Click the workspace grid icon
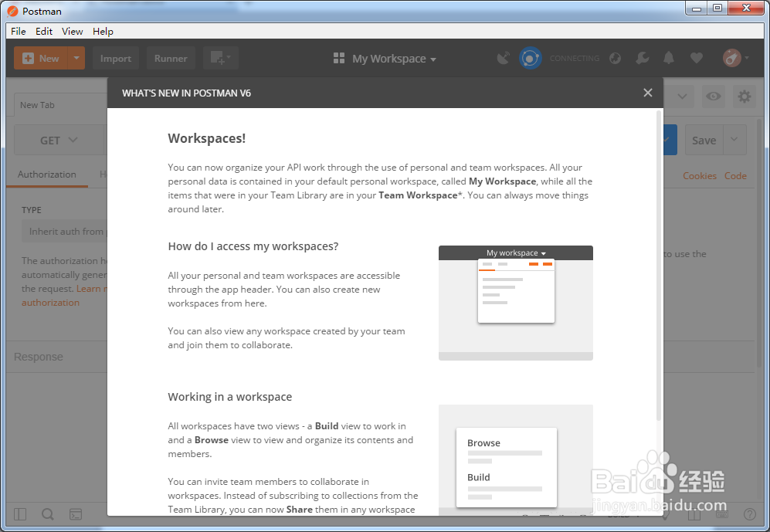This screenshot has width=770, height=532. [x=339, y=59]
